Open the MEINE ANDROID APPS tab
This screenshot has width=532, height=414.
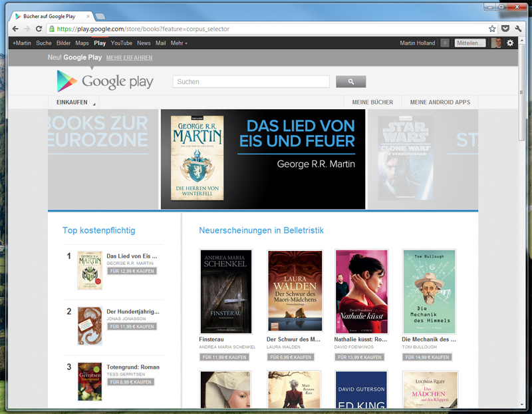click(440, 103)
